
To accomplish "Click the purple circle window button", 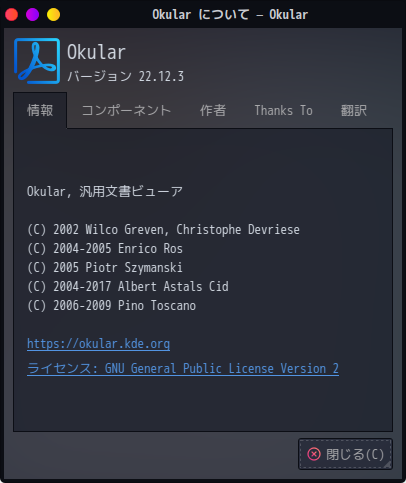I will click(33, 14).
